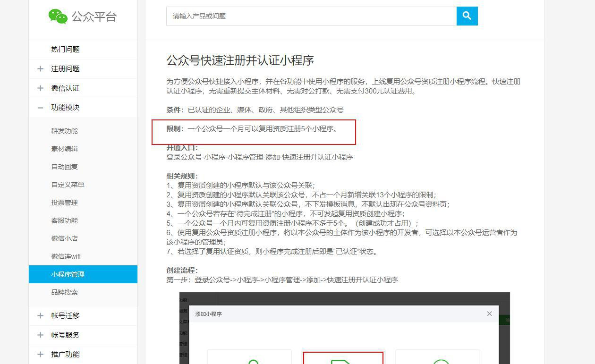
Task: Click rule 7 about 已认证 status
Action: pyautogui.click(x=273, y=252)
